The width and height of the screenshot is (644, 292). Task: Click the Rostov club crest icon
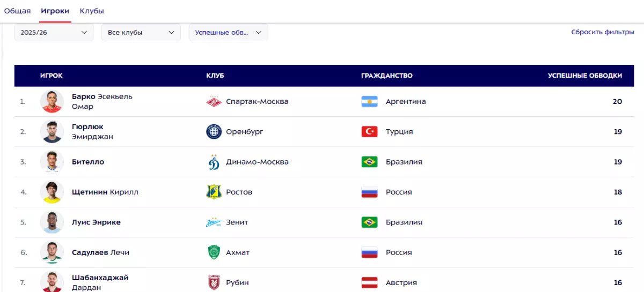214,192
